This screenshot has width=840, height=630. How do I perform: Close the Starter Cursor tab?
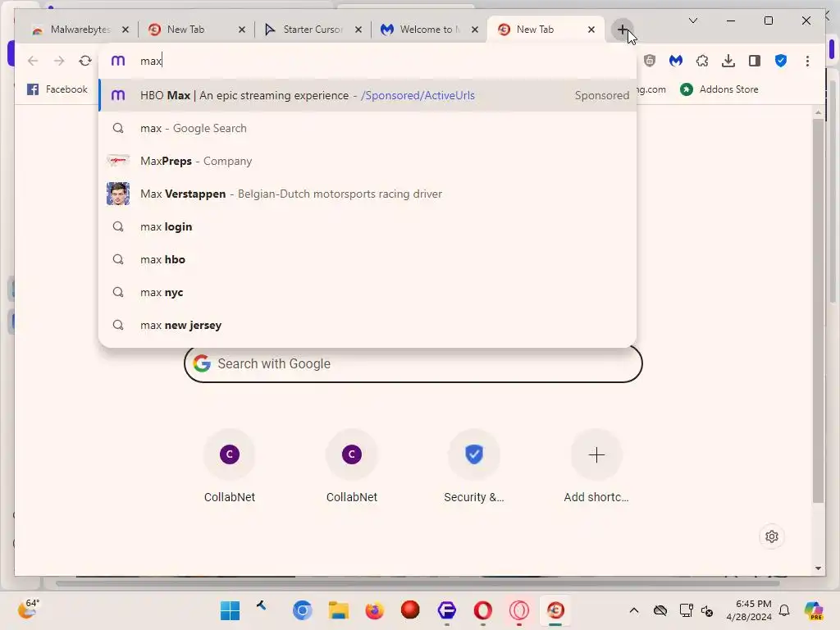click(358, 30)
